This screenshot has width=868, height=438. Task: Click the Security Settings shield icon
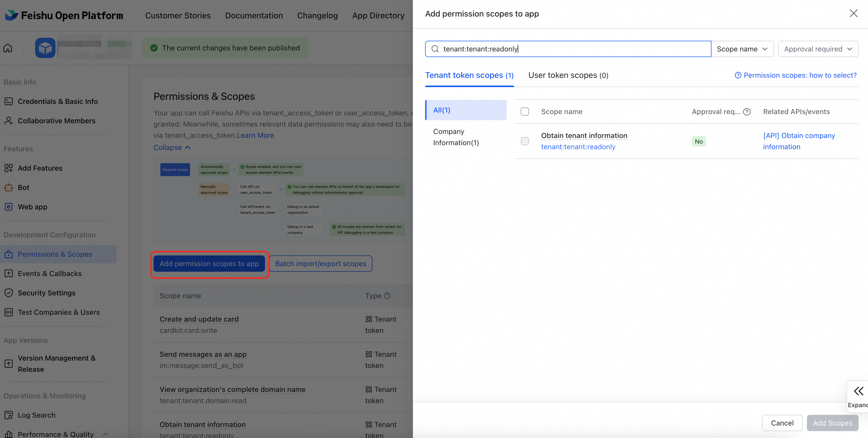pos(8,293)
